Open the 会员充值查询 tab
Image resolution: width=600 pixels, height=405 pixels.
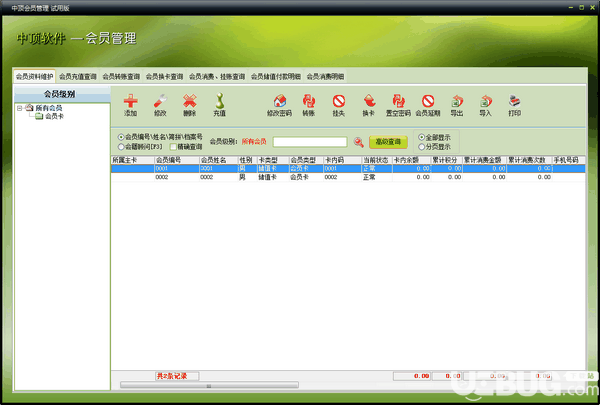pyautogui.click(x=78, y=77)
